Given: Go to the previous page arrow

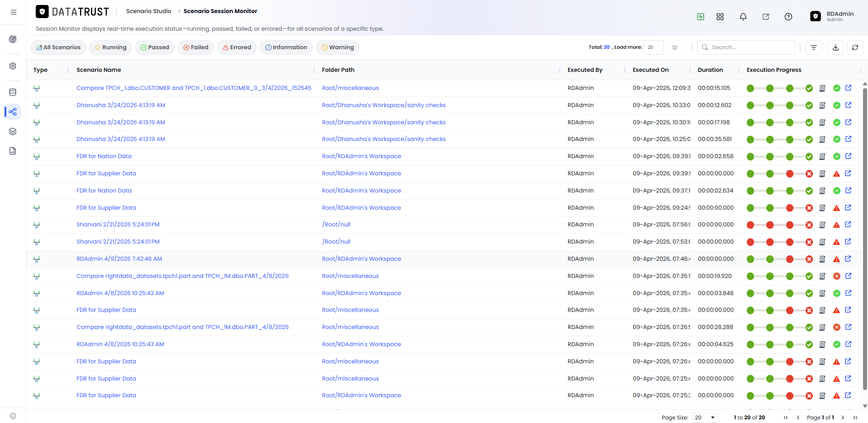Looking at the screenshot, I should pyautogui.click(x=798, y=418).
